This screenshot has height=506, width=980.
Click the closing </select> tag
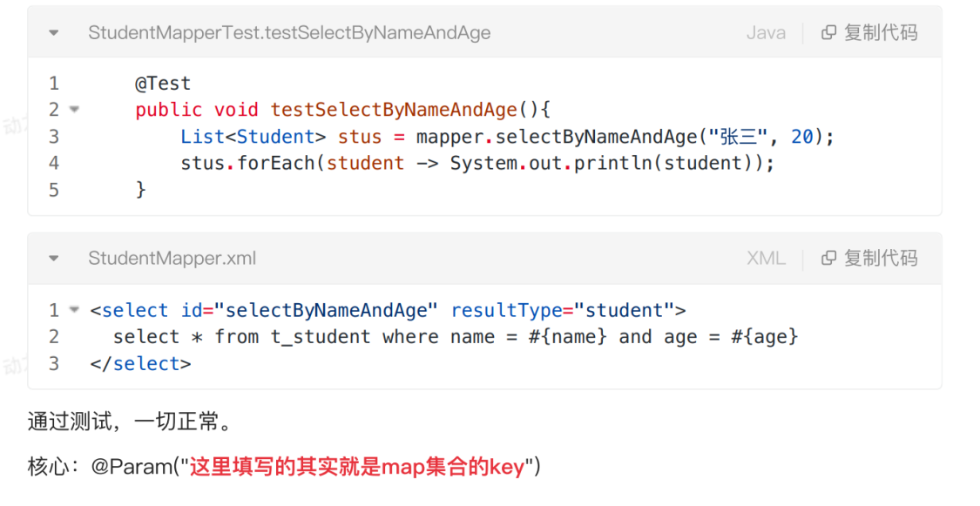tap(140, 364)
